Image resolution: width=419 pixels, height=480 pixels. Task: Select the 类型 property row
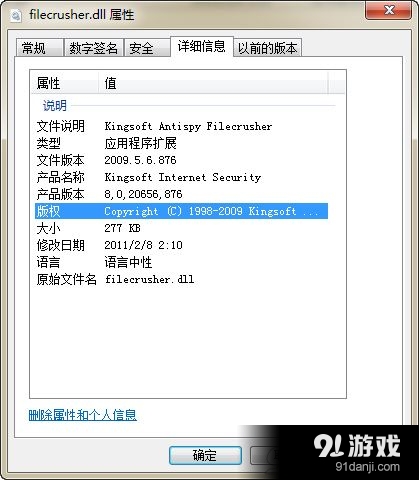click(181, 143)
